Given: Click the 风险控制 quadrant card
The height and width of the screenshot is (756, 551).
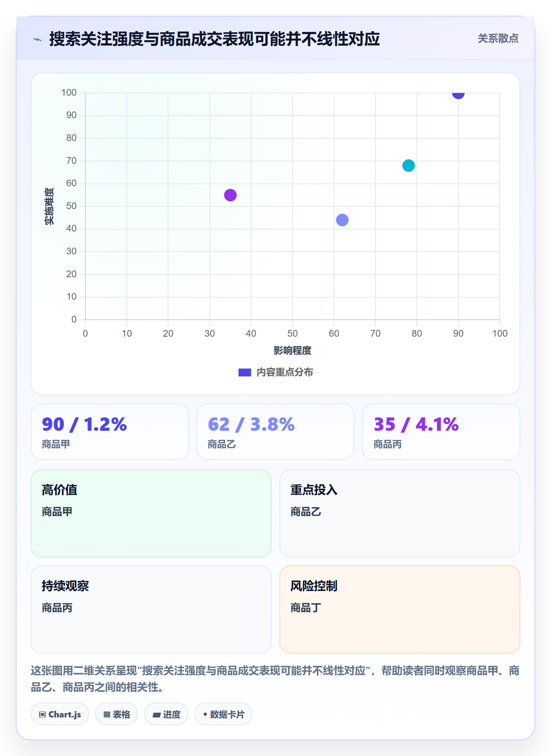Looking at the screenshot, I should 400,610.
